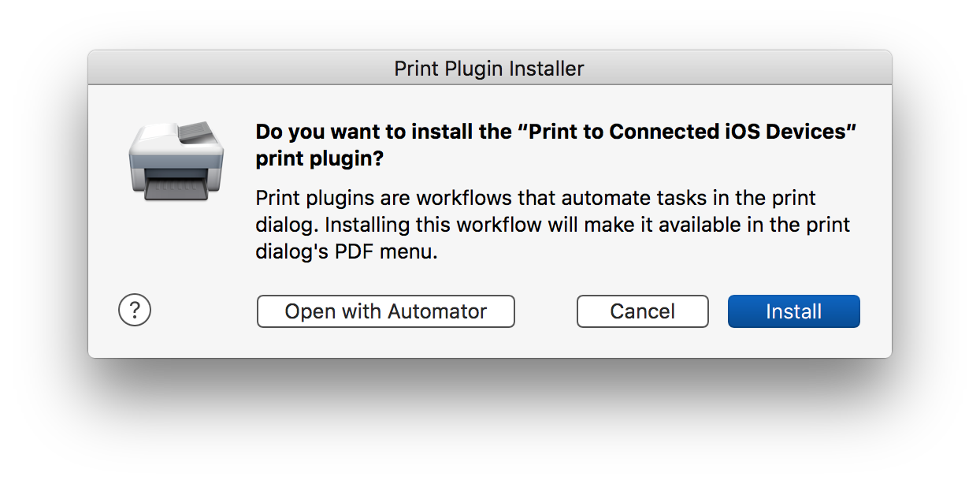Get help about installing print plugins

coord(134,311)
